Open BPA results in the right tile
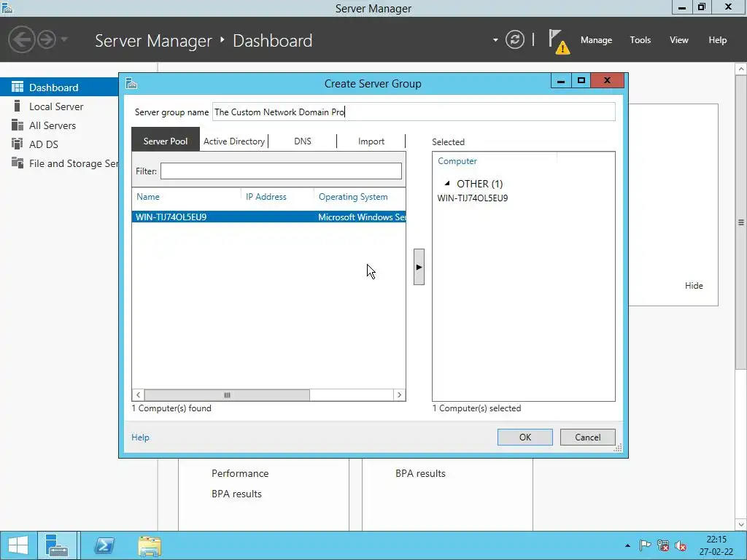 pyautogui.click(x=420, y=473)
